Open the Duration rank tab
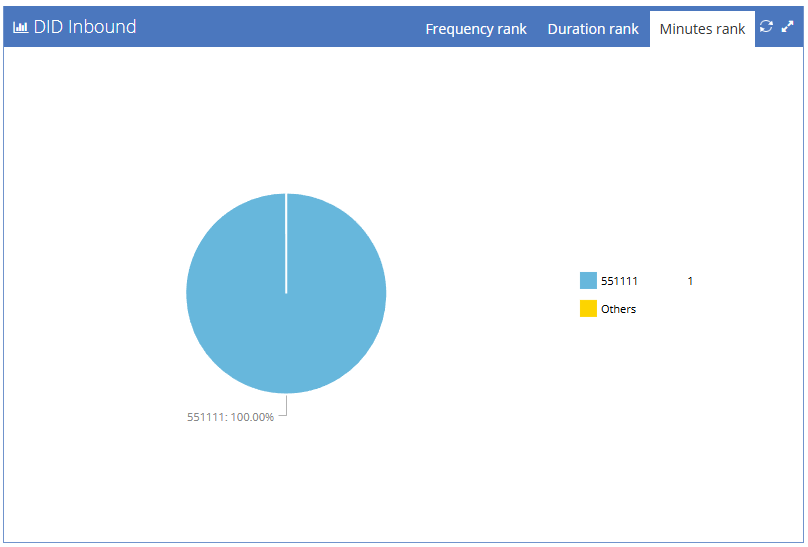 pos(593,29)
